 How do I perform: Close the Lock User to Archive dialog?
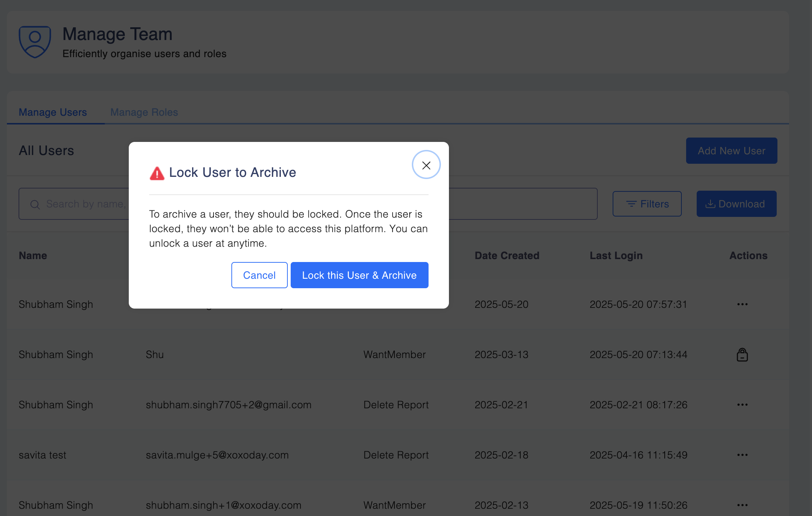(x=426, y=165)
